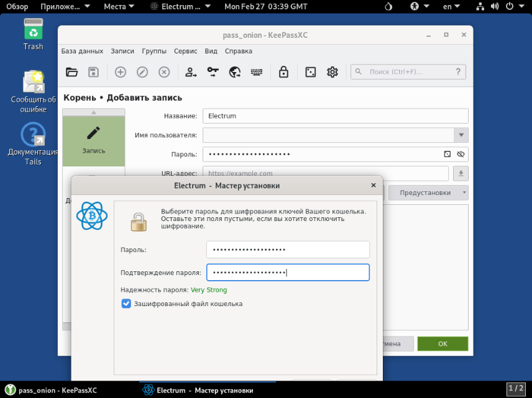Open the password generator dice icon
This screenshot has height=398, width=532.
(310, 72)
